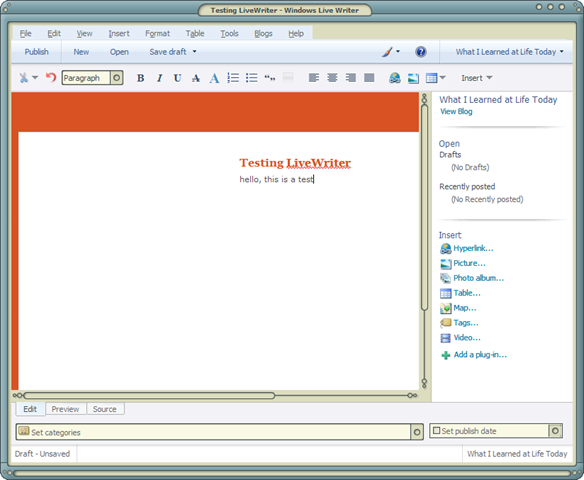Select the Edit tab
This screenshot has height=480, width=584.
click(x=30, y=409)
